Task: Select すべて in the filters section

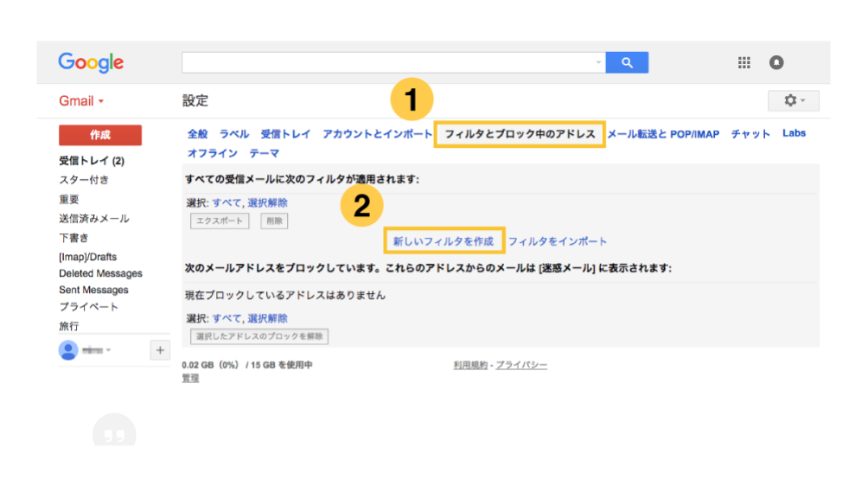Action: click(x=227, y=203)
